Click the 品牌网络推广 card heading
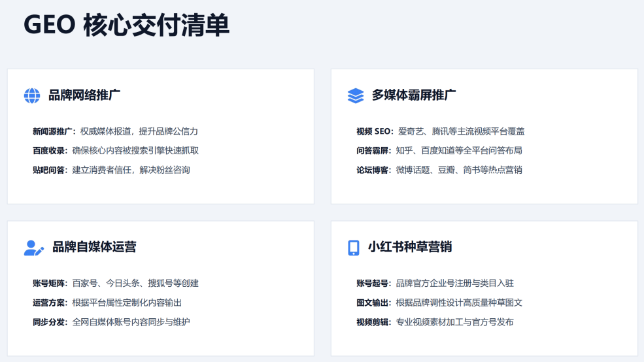This screenshot has width=644, height=362. click(84, 95)
